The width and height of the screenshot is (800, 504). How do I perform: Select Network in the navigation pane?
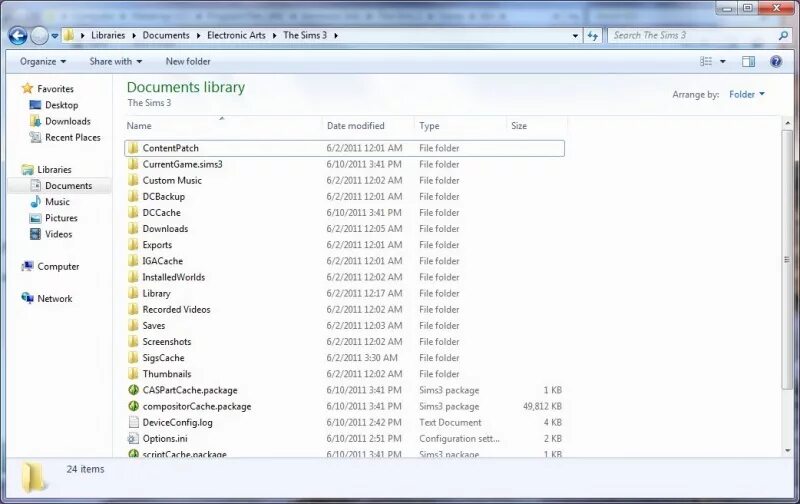(x=54, y=298)
